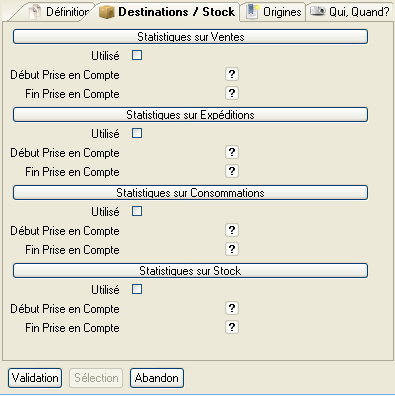Open the Origines tab
Viewport: 395px width, 396px height.
pyautogui.click(x=273, y=12)
